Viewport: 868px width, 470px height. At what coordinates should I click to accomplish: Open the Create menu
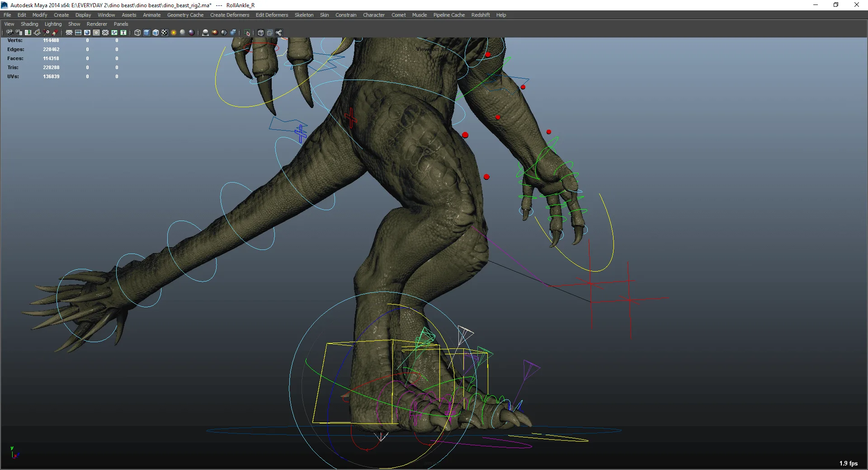[x=61, y=15]
